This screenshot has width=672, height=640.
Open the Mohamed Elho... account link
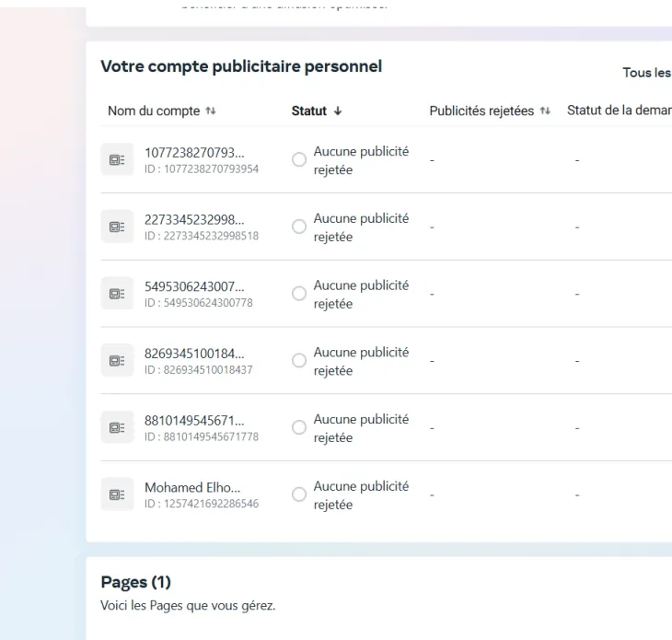(x=191, y=487)
